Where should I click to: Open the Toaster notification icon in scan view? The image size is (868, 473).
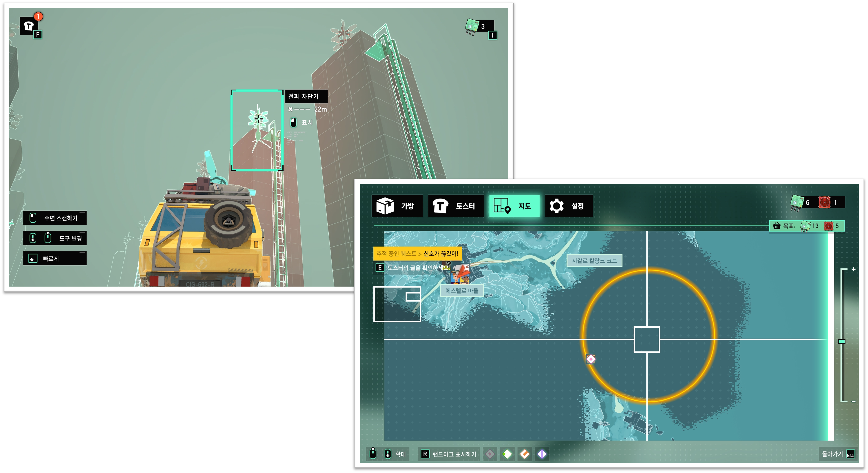29,26
